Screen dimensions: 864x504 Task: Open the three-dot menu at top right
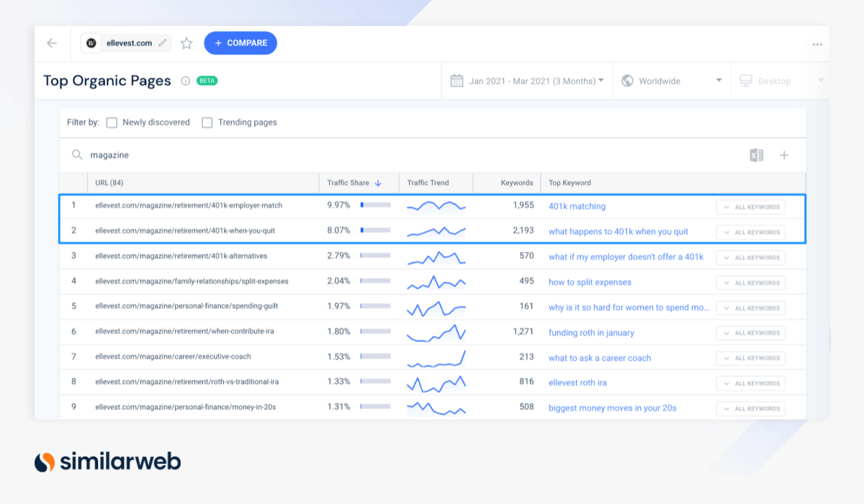816,43
